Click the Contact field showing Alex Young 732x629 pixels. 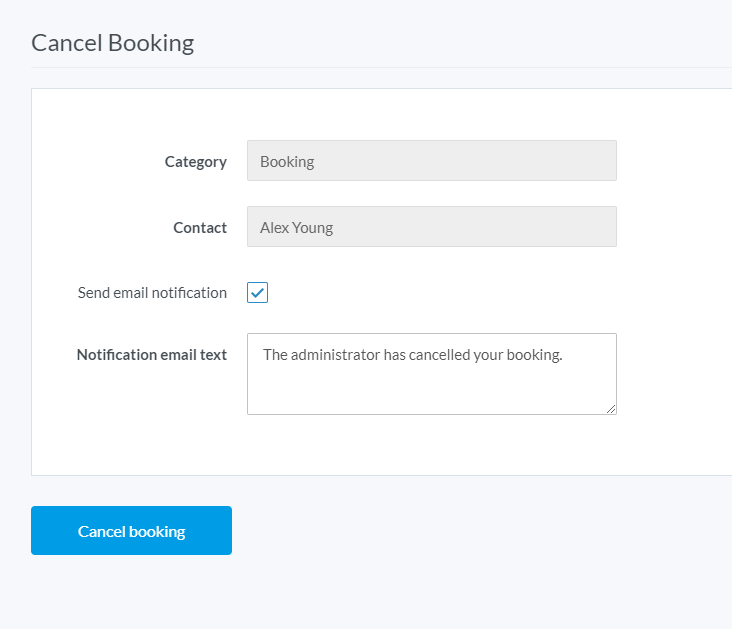(431, 227)
